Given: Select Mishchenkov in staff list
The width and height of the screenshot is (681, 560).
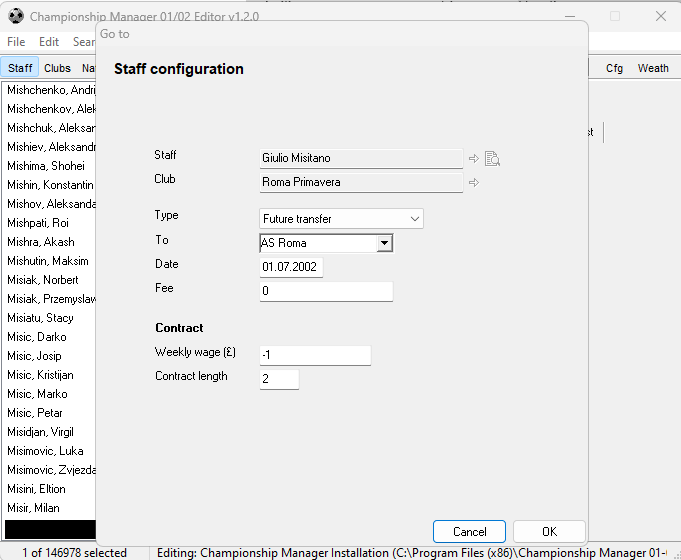Looking at the screenshot, I should tap(50, 109).
